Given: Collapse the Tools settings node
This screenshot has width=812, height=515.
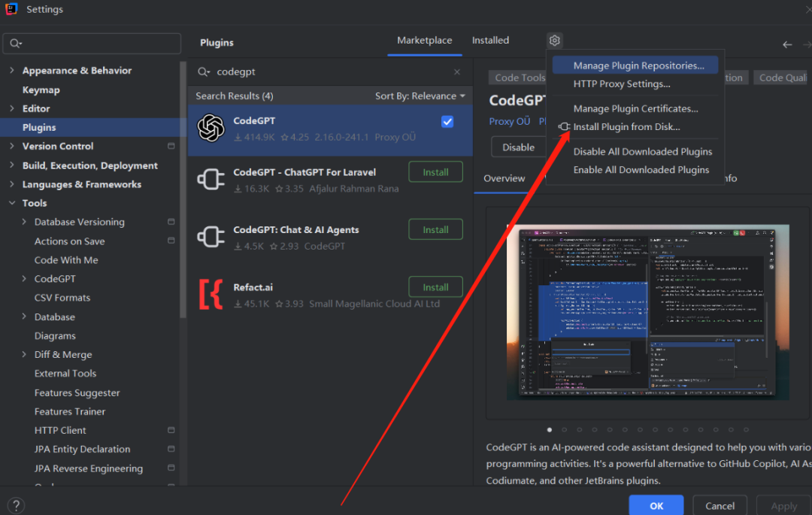Looking at the screenshot, I should pyautogui.click(x=12, y=203).
